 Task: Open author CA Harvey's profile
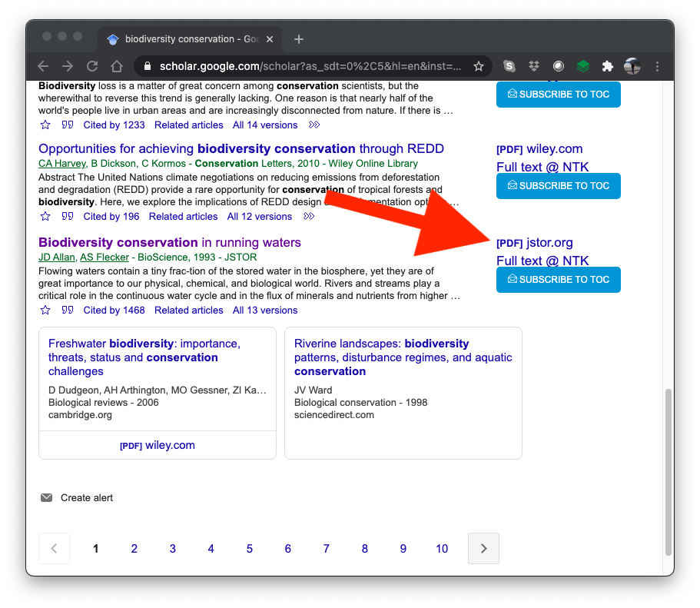[x=62, y=164]
